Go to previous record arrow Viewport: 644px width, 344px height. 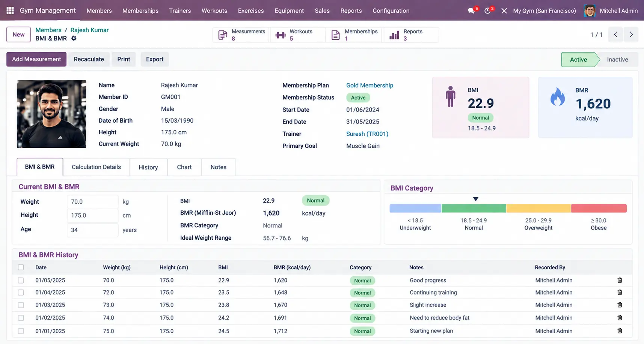click(x=615, y=35)
